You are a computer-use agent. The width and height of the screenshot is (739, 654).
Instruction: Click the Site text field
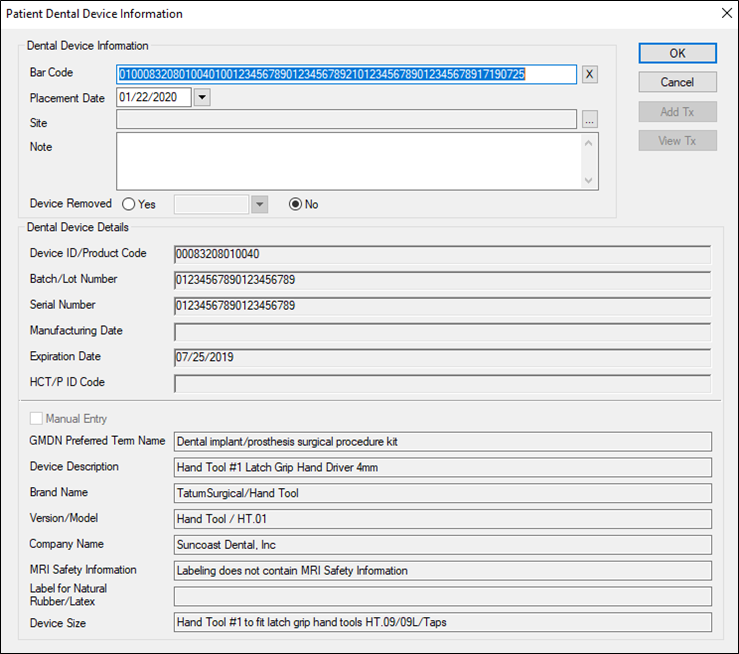pyautogui.click(x=346, y=121)
